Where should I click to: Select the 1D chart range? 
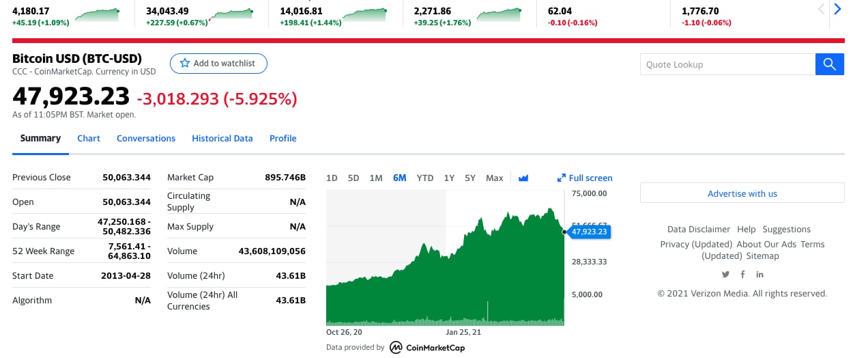[x=332, y=178]
